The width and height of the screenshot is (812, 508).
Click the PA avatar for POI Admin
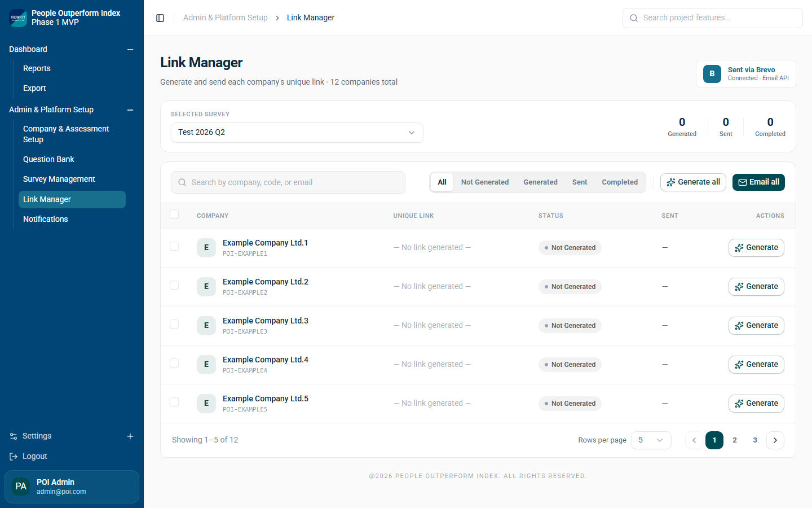[x=21, y=487]
